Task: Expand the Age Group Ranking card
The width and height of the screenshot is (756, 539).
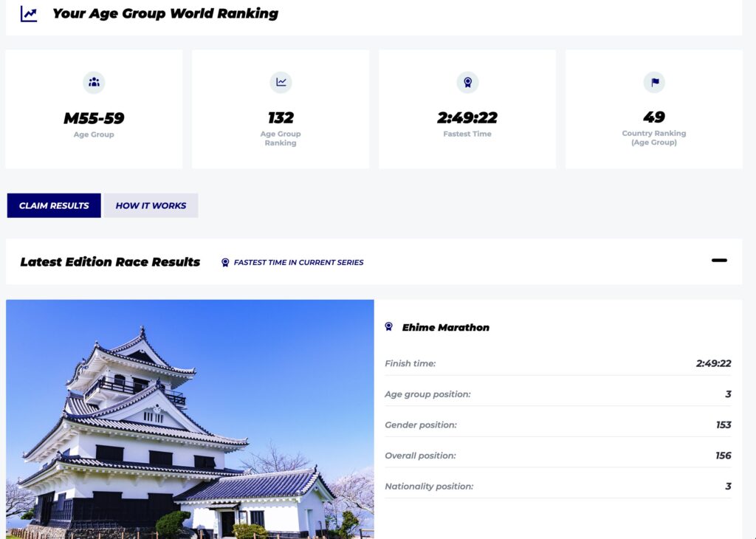Action: pos(281,109)
